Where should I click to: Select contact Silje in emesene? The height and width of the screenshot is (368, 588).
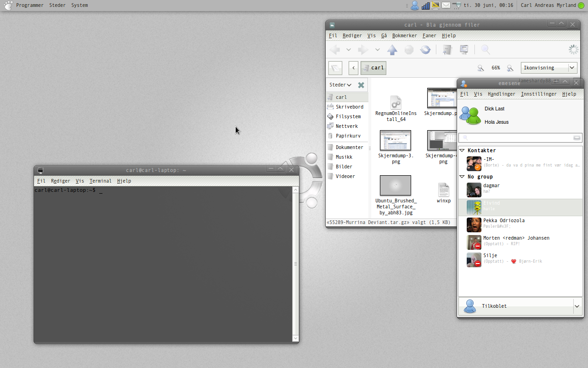click(x=520, y=259)
